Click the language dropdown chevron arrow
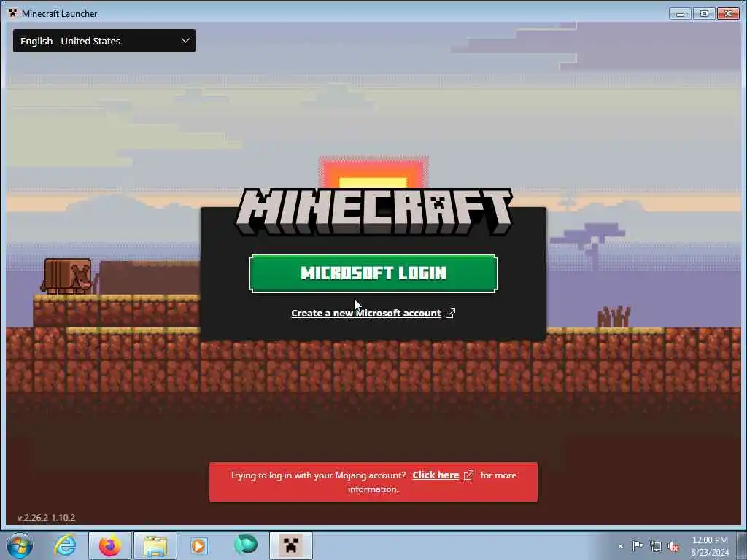Screen dimensions: 747x560 coord(185,41)
